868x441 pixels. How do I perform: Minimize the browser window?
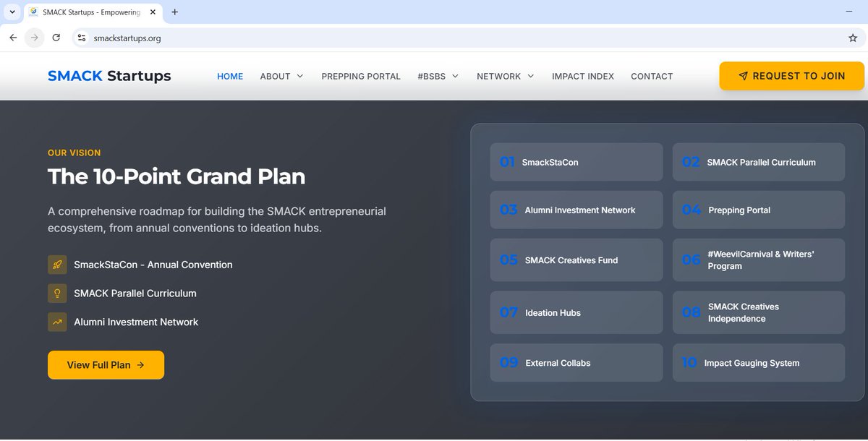pyautogui.click(x=849, y=12)
